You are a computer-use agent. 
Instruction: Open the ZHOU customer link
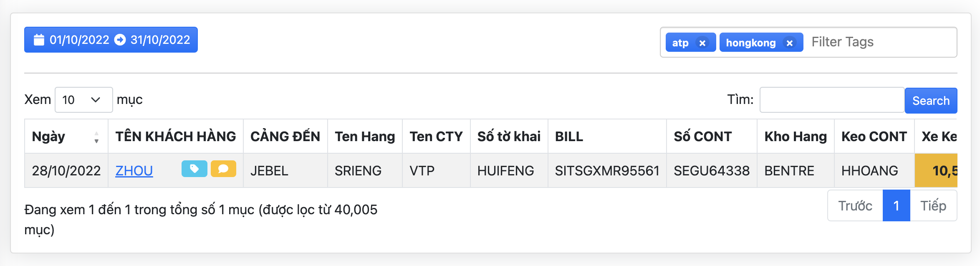click(134, 171)
